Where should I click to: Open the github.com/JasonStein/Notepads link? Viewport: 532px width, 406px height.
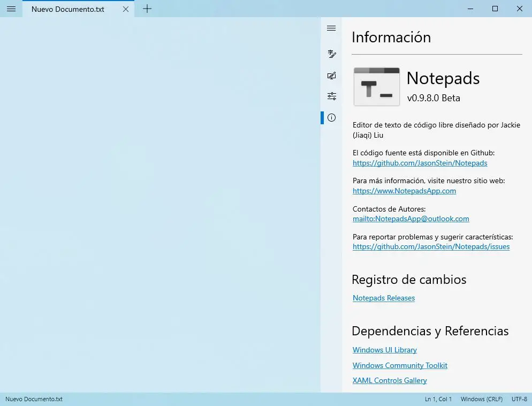(x=420, y=163)
